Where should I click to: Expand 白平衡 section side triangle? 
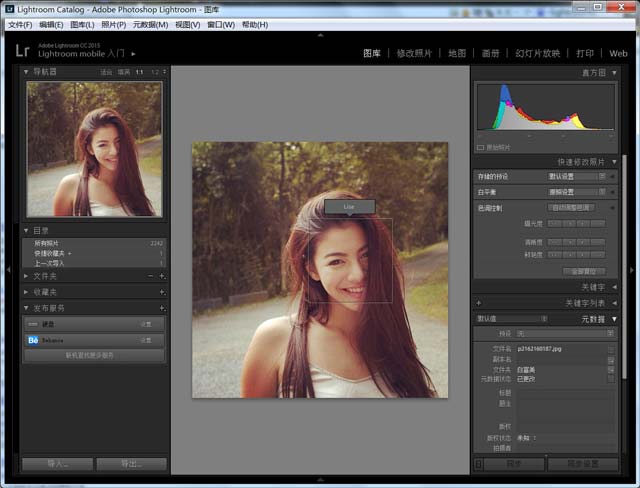point(612,192)
